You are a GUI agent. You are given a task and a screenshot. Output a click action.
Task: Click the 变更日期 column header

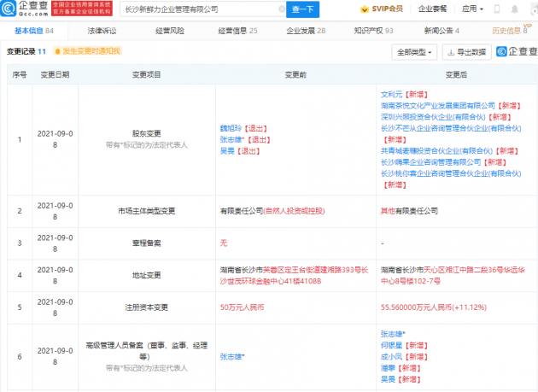(x=55, y=74)
